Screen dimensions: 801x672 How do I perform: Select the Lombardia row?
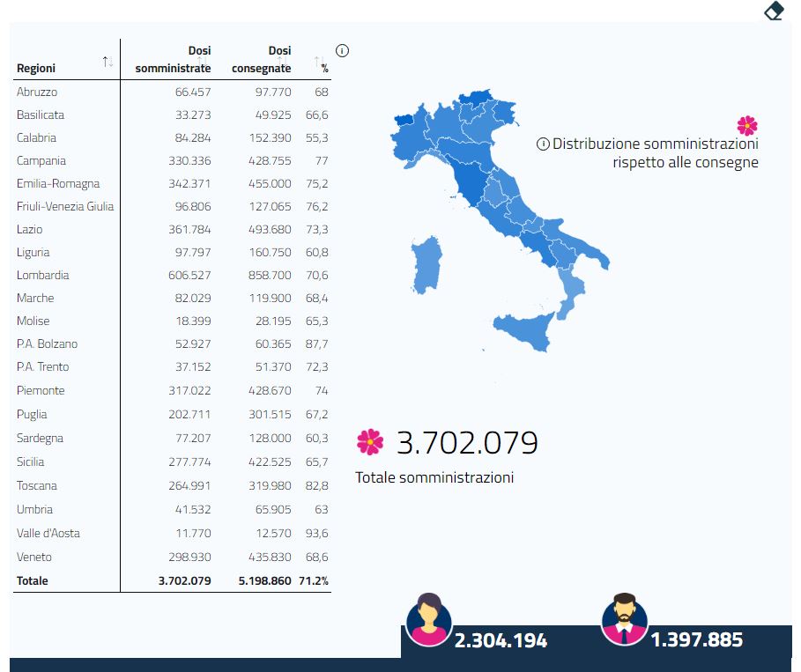[172, 276]
